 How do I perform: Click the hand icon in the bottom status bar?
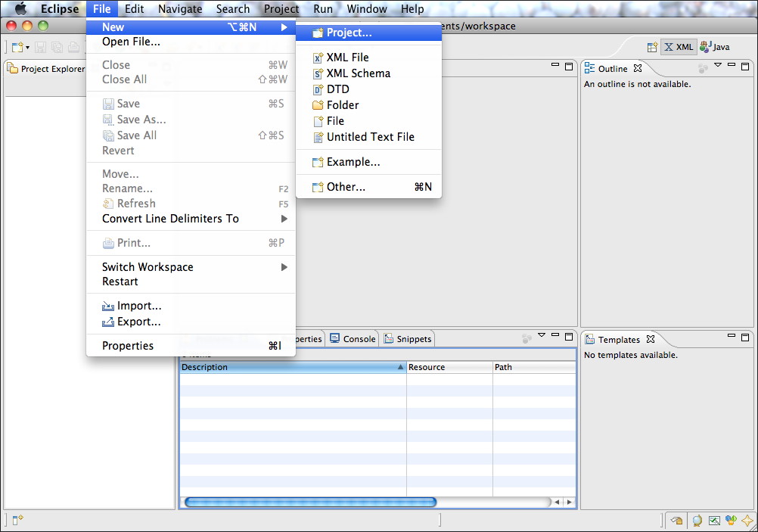677,521
